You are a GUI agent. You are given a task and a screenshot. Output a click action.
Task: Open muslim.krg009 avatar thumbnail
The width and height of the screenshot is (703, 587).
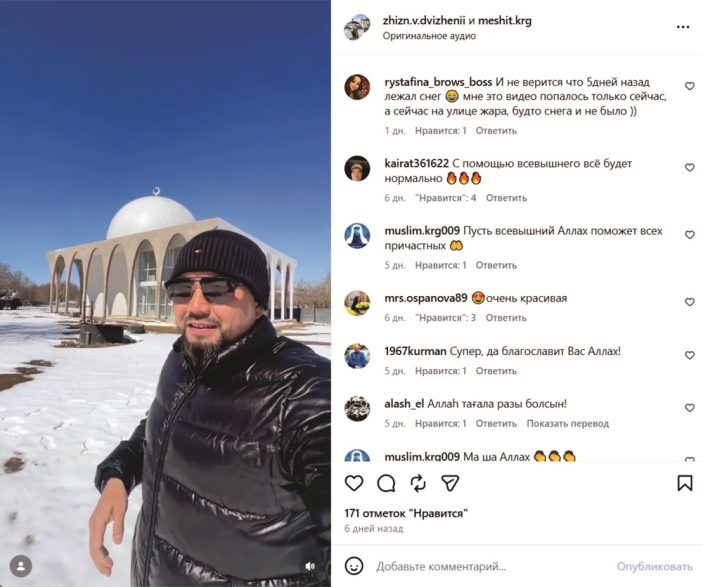pyautogui.click(x=357, y=235)
